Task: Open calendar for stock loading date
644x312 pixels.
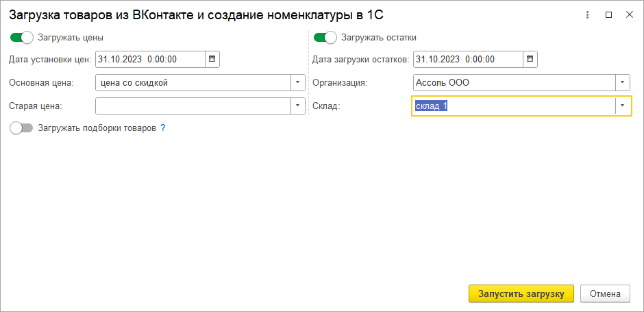Action: click(x=530, y=60)
